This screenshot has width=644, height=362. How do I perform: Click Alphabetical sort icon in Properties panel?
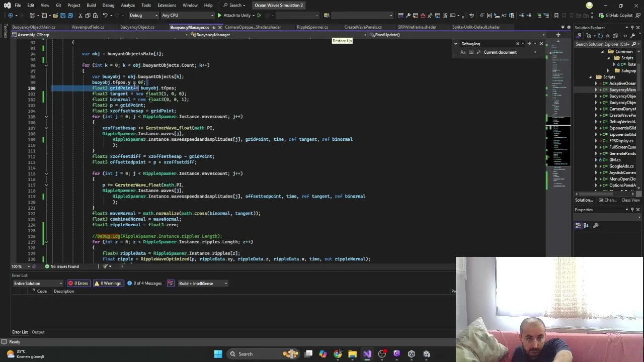pyautogui.click(x=586, y=225)
